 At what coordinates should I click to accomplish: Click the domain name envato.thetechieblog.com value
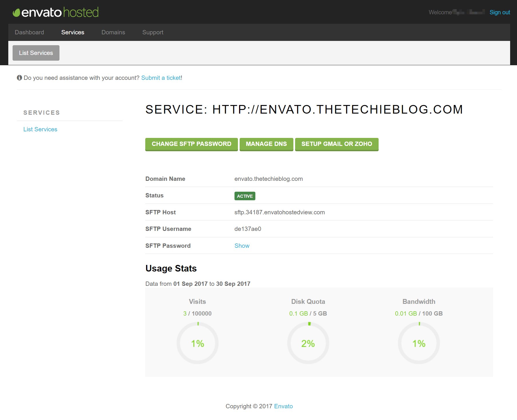coord(269,179)
